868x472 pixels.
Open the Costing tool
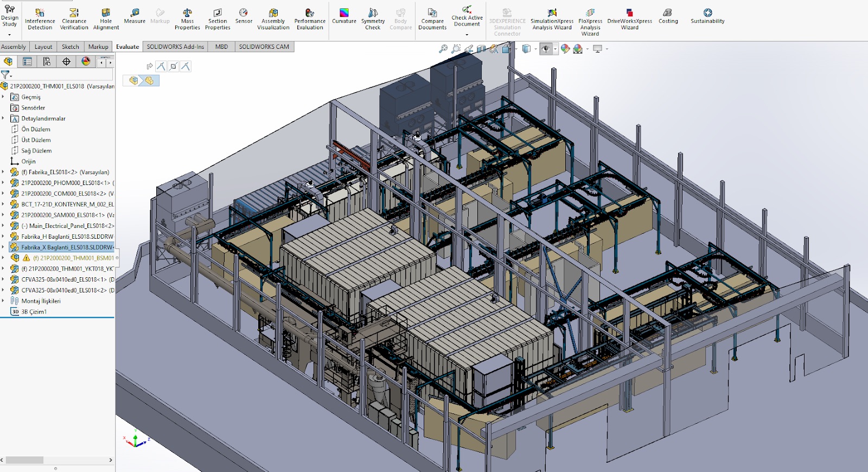(668, 16)
